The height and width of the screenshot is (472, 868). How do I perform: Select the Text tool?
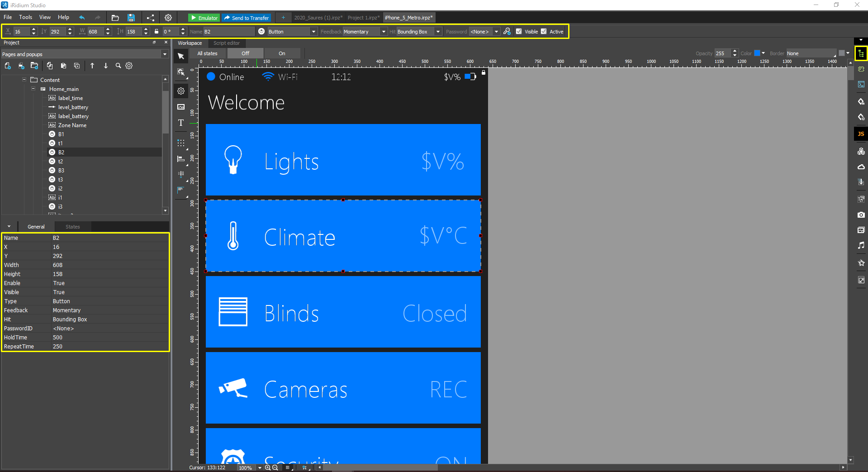[x=181, y=123]
